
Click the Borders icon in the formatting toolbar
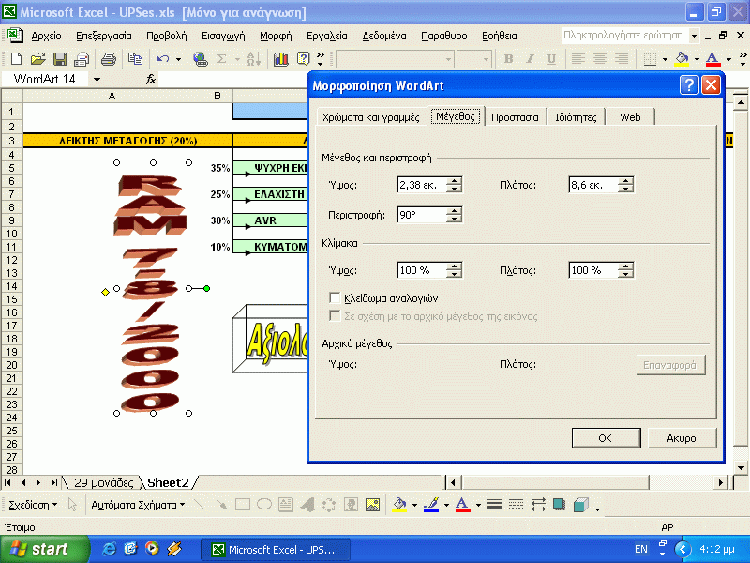(x=650, y=59)
